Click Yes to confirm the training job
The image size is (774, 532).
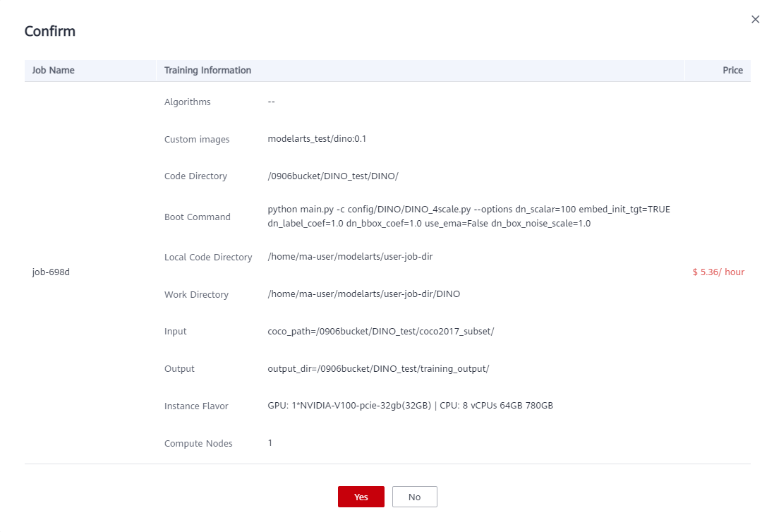click(x=361, y=497)
